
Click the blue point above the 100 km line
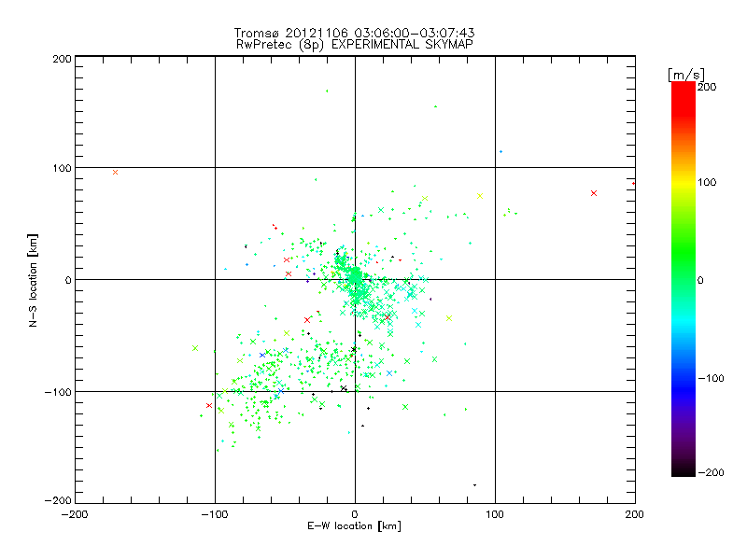[x=500, y=152]
